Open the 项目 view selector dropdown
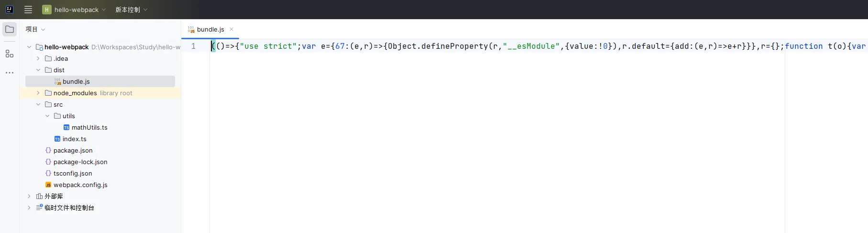The width and height of the screenshot is (868, 233). point(35,29)
